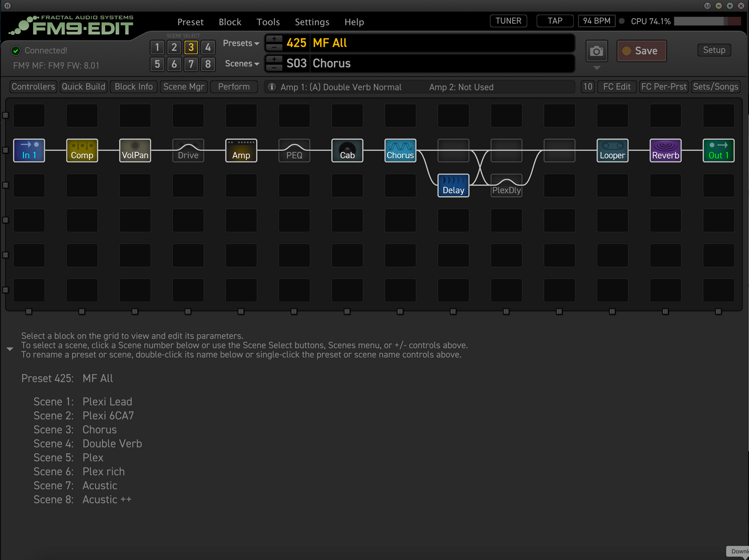
Task: Open the Setup button
Action: pos(714,50)
